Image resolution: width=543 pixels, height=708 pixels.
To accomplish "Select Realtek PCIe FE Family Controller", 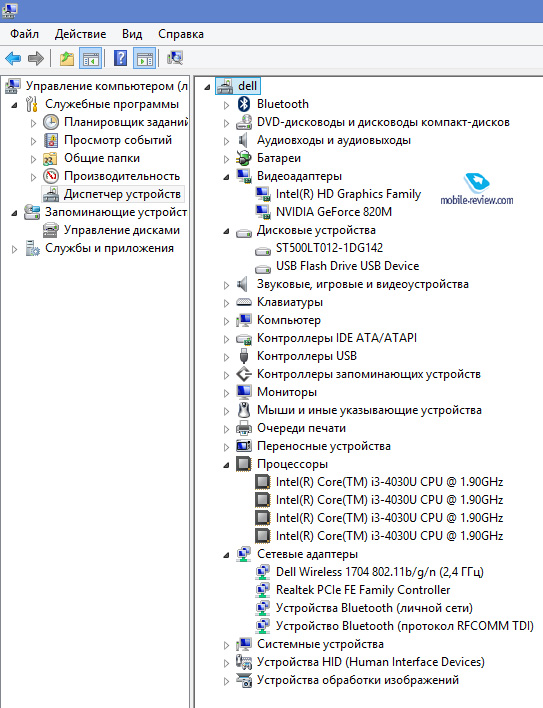I will click(363, 590).
